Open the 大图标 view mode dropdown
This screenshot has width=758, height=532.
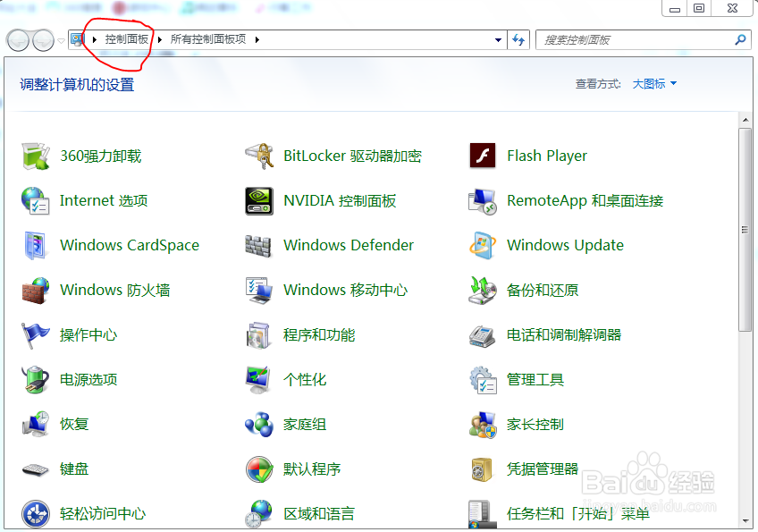(654, 84)
